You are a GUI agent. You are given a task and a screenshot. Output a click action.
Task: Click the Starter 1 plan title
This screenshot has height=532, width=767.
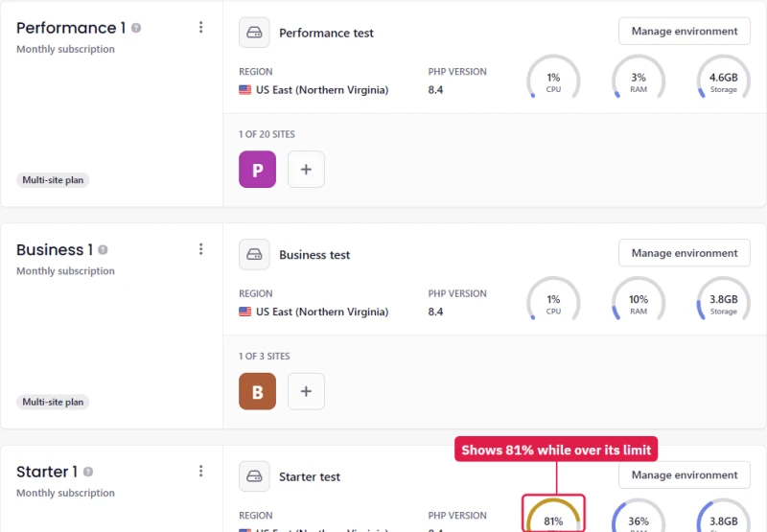point(47,472)
